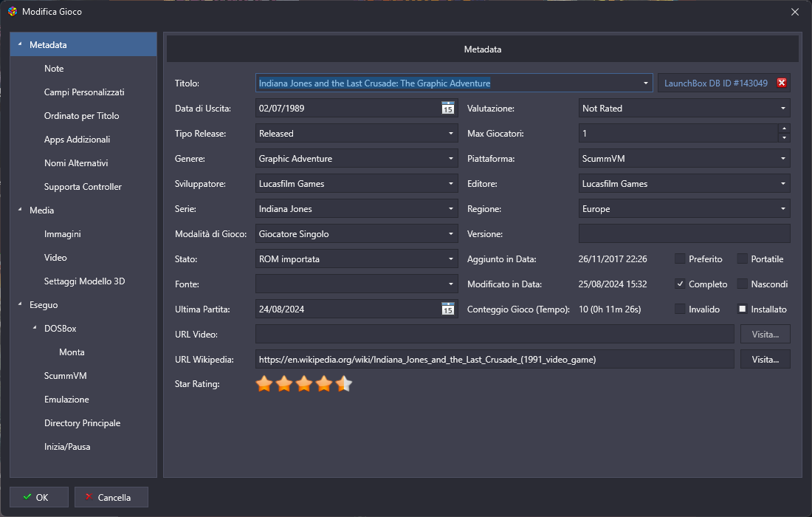Increase Max Giocatori with up arrow
Screen dimensions: 812x517
click(784, 129)
